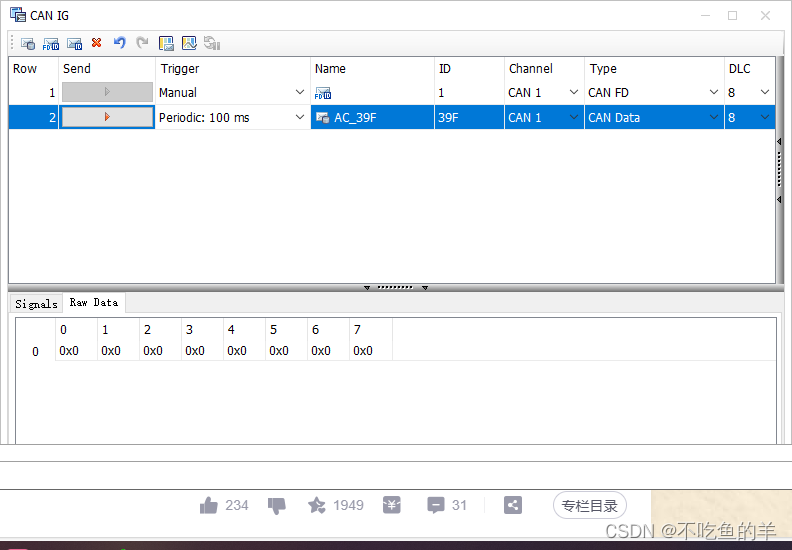Open layout with message panel icon

click(x=166, y=43)
